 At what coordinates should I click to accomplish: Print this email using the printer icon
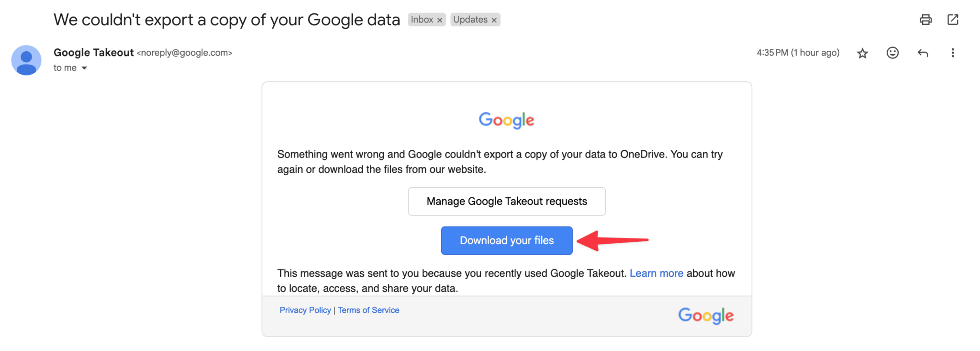click(925, 20)
